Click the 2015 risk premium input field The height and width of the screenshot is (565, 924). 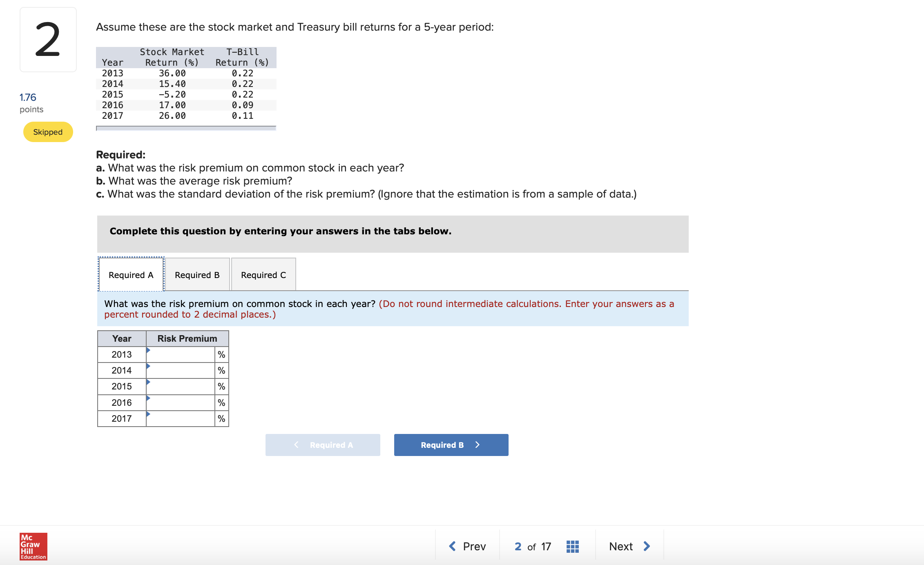(181, 386)
